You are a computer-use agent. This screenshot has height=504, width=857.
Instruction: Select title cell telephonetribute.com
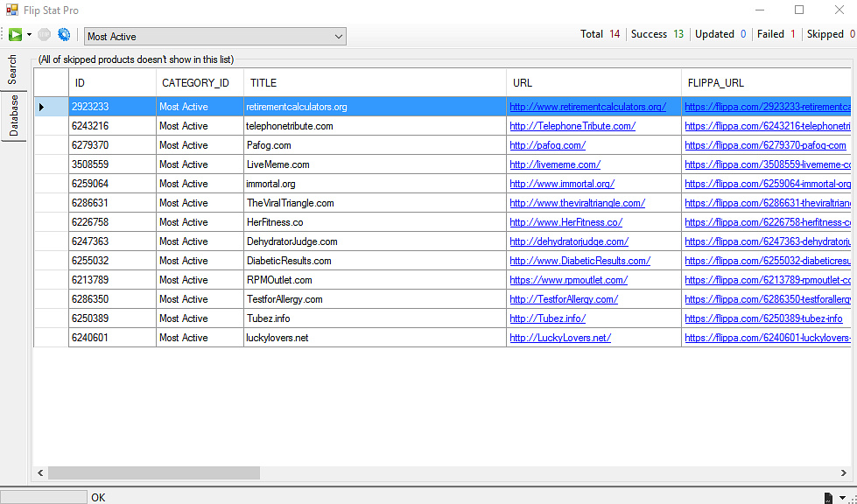375,126
